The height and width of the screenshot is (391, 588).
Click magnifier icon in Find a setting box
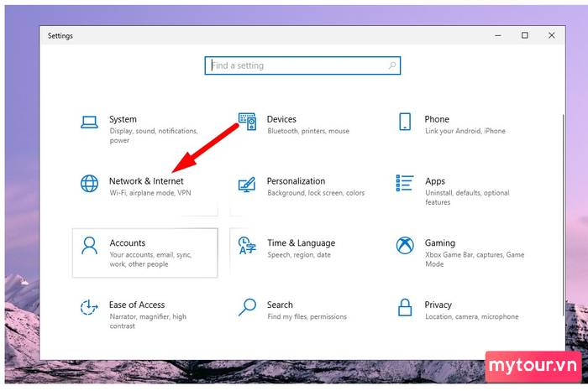pyautogui.click(x=392, y=65)
